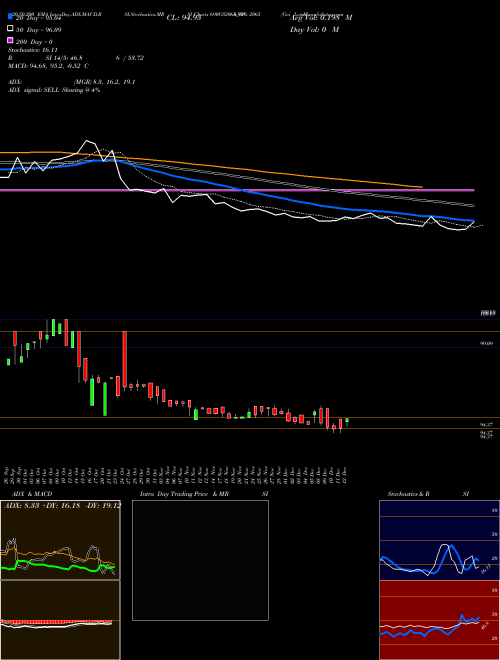
Task: Click the 'Day Vol: 0 M' label
Action: [314, 30]
